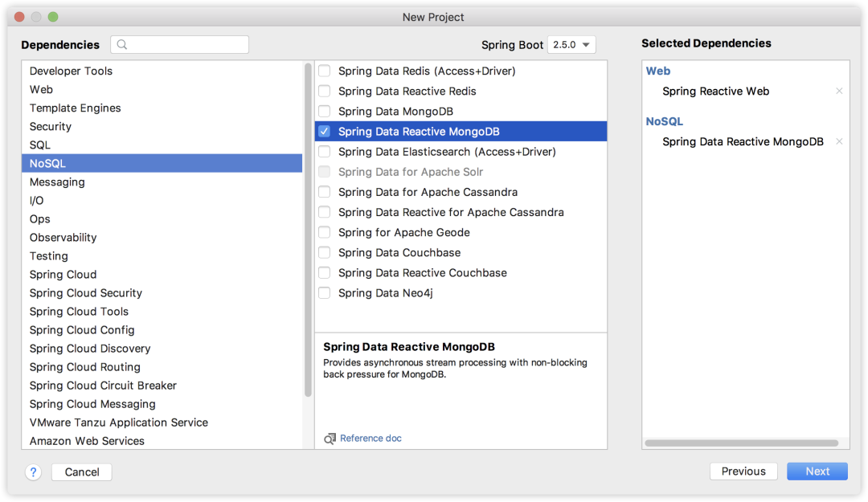Click the Reference doc icon

[x=330, y=439]
